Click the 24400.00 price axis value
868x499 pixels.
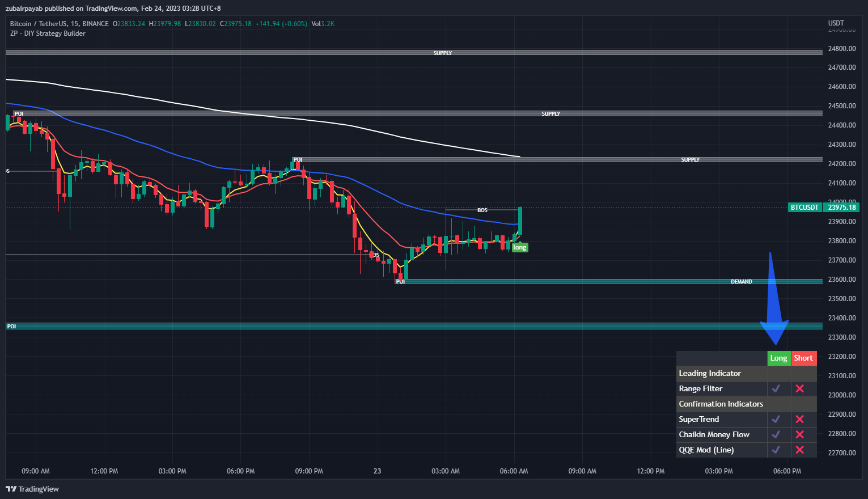click(x=842, y=125)
